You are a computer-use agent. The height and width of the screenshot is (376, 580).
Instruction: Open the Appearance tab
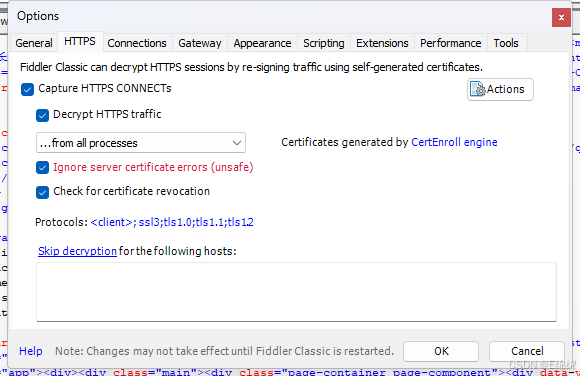click(x=262, y=43)
